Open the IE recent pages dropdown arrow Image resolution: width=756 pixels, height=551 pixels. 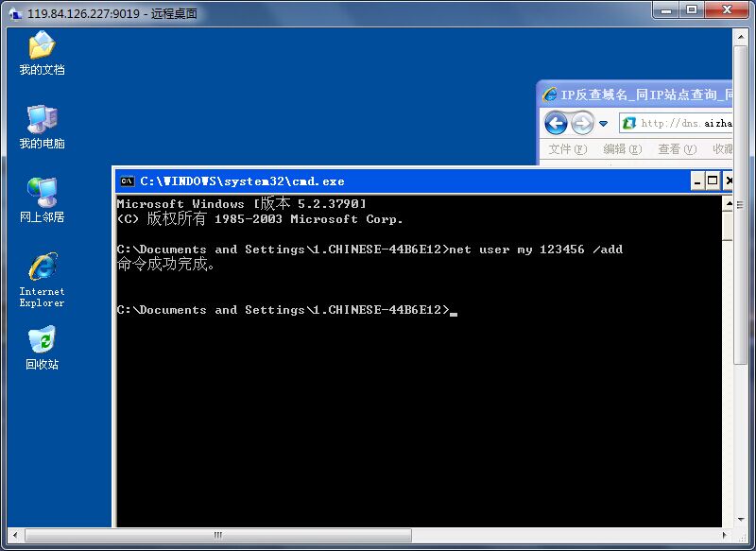click(603, 124)
